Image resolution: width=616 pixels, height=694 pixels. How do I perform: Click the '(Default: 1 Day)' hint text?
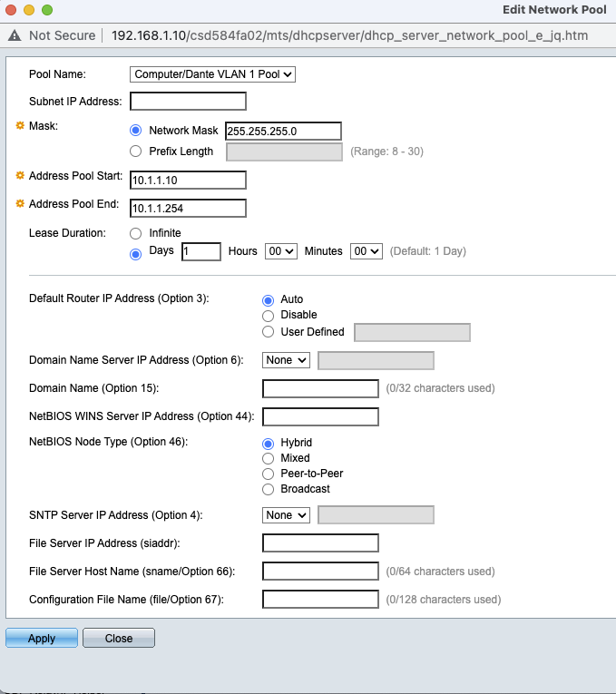point(428,251)
